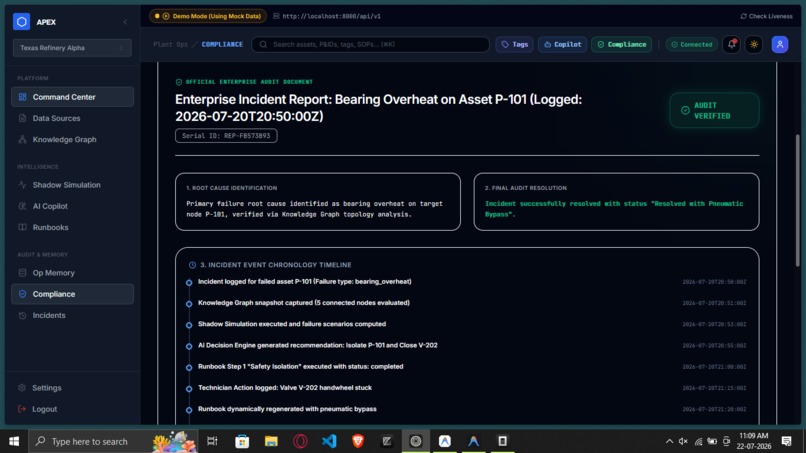Click 'Runbook dynamically regenerated' entry
Image resolution: width=806 pixels, height=453 pixels.
(287, 409)
